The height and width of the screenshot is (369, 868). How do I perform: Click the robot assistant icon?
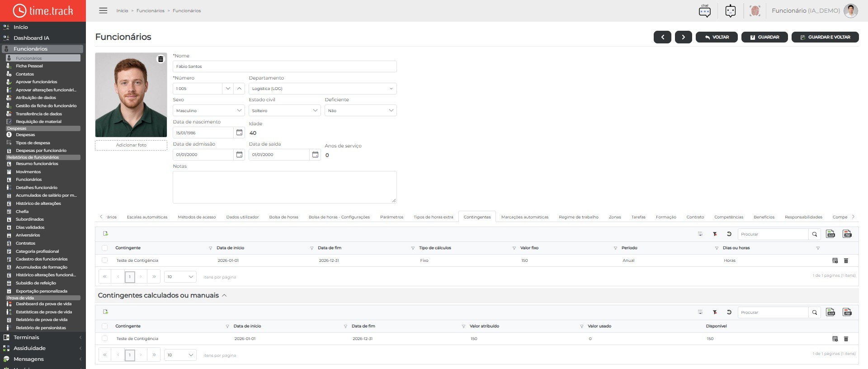pyautogui.click(x=731, y=10)
